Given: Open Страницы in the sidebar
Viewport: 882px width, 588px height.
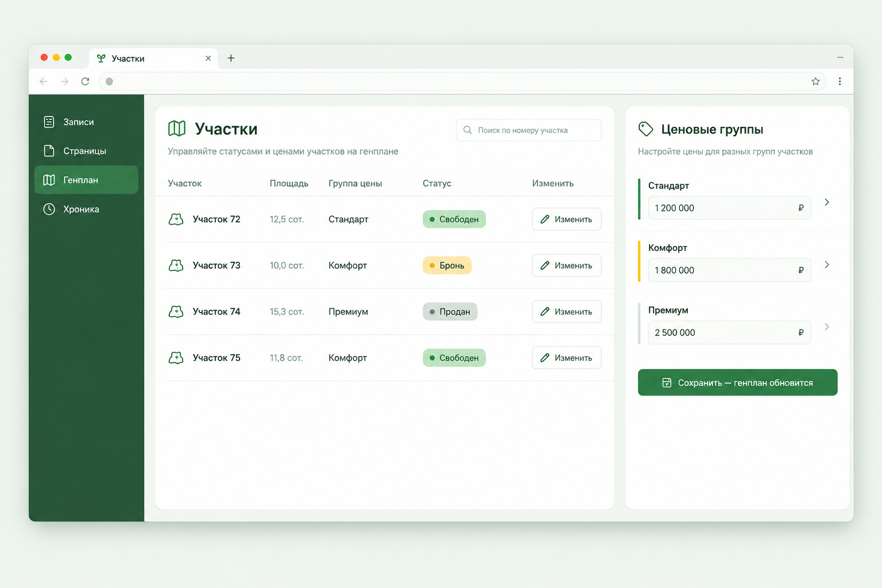Looking at the screenshot, I should 86,151.
